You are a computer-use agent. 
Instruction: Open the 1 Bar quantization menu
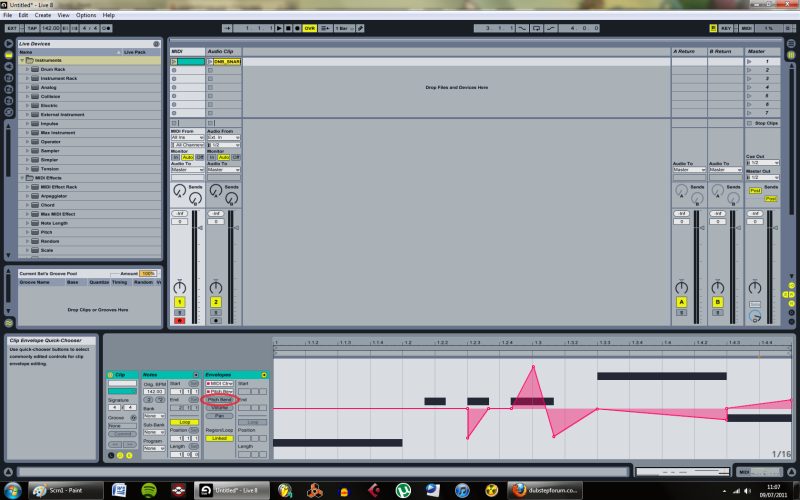[x=344, y=28]
